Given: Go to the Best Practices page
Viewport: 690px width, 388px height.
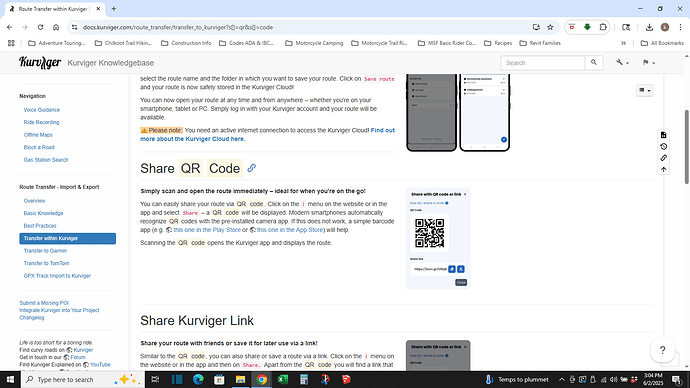Looking at the screenshot, I should click(x=40, y=226).
